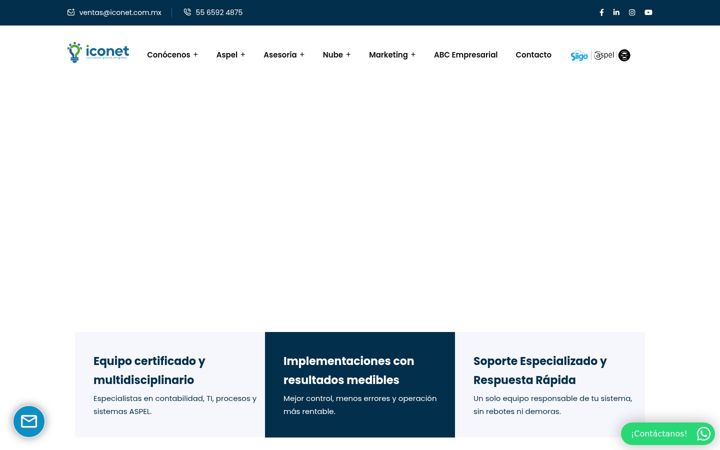This screenshot has height=450, width=720.
Task: Expand the plus next to Aspel menu
Action: [x=243, y=55]
